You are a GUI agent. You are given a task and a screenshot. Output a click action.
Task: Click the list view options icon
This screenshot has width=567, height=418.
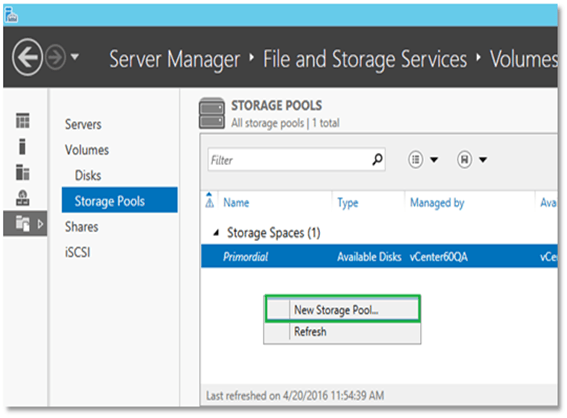pos(415,159)
